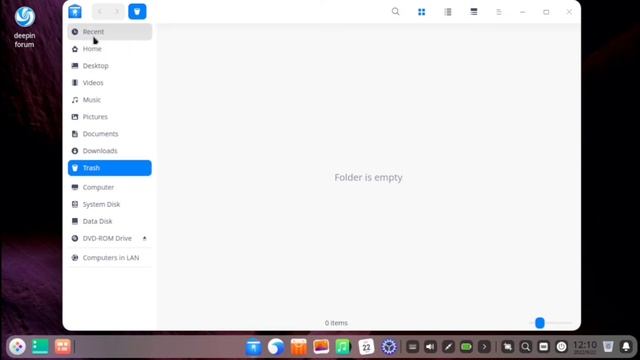Viewport: 640px width, 360px height.
Task: Open Videos folder in sidebar
Action: point(109,83)
